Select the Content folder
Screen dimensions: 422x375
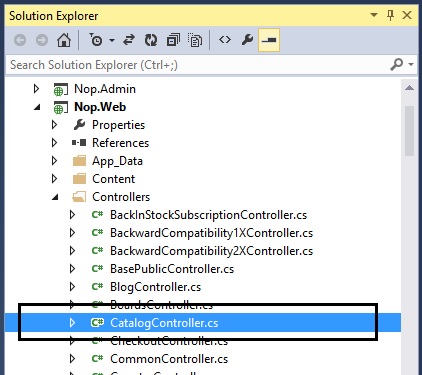point(113,179)
